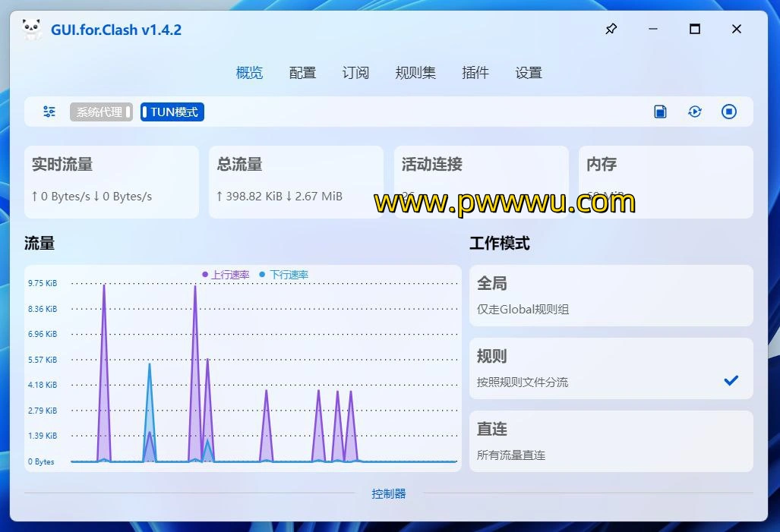Click the 9.75 KiB axis label
The width and height of the screenshot is (780, 532).
[x=43, y=283]
